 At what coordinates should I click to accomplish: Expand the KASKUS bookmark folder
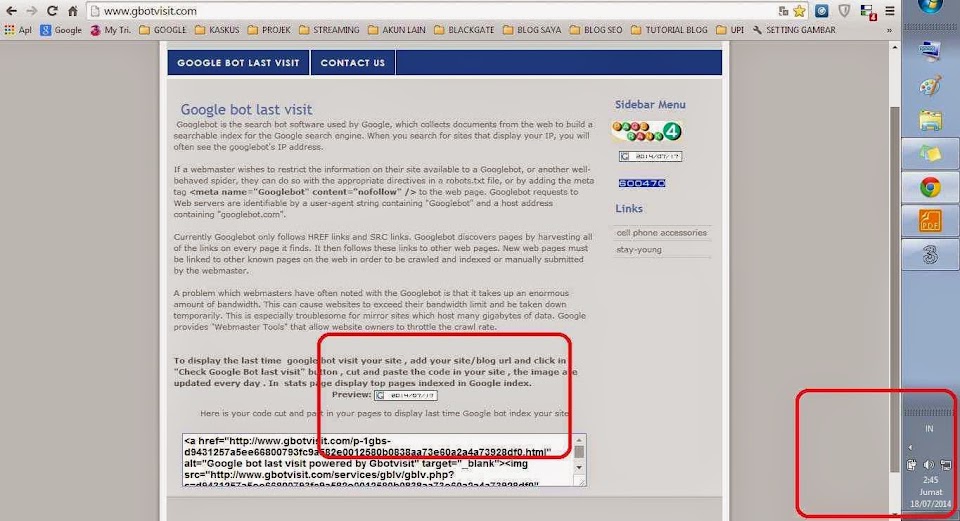point(217,29)
